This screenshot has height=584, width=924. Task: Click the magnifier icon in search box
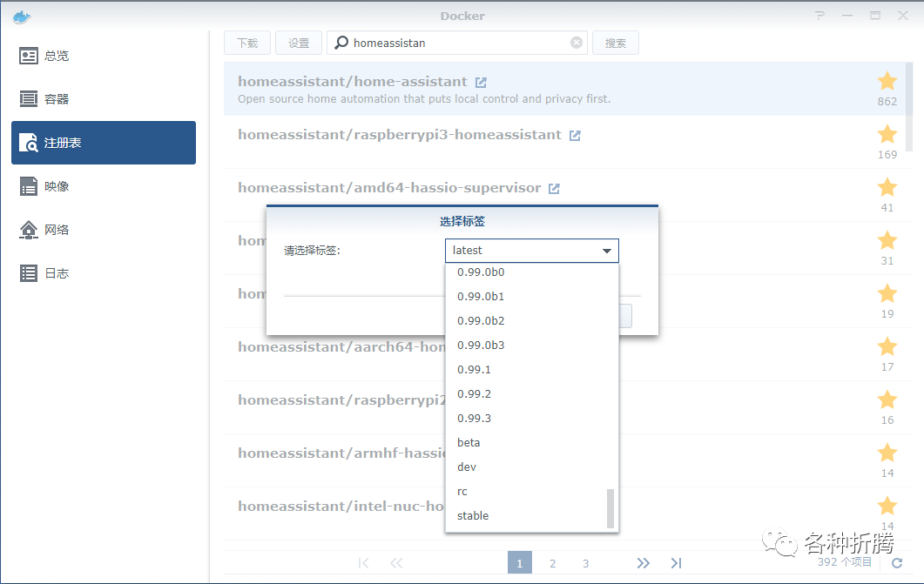click(341, 43)
